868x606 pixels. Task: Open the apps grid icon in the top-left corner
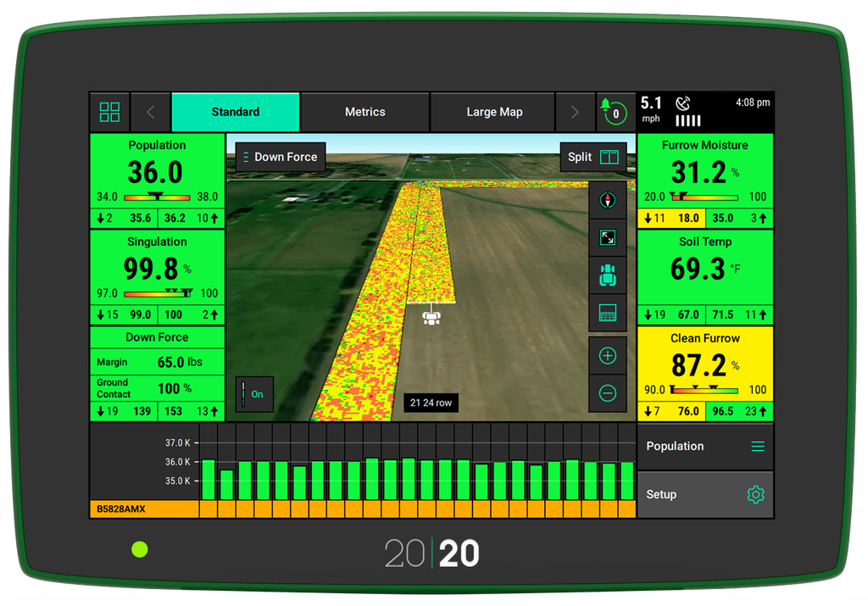[x=108, y=111]
